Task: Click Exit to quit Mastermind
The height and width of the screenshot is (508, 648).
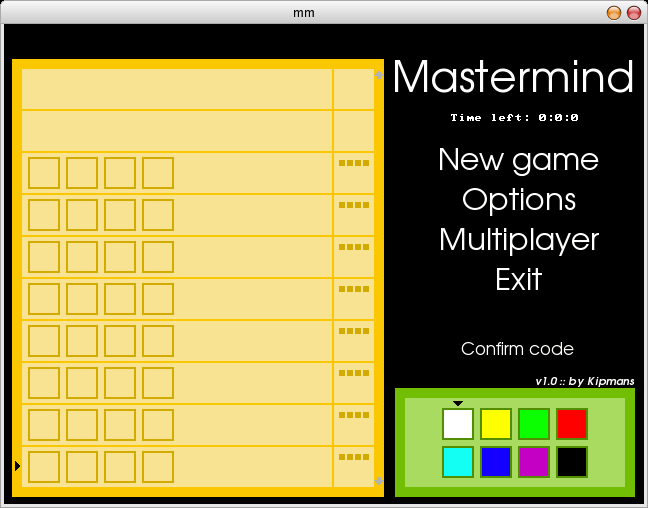Action: pos(519,279)
